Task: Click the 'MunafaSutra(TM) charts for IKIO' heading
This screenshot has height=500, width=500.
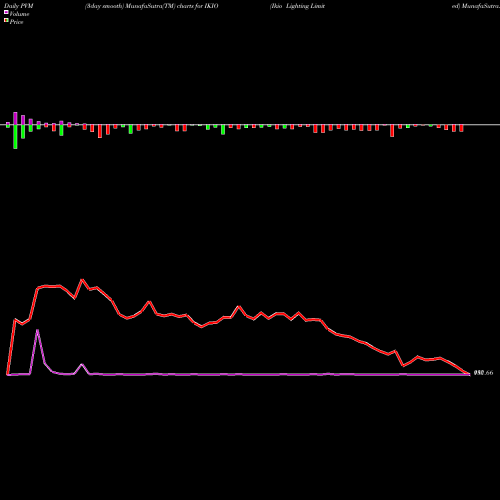Action: [171, 6]
